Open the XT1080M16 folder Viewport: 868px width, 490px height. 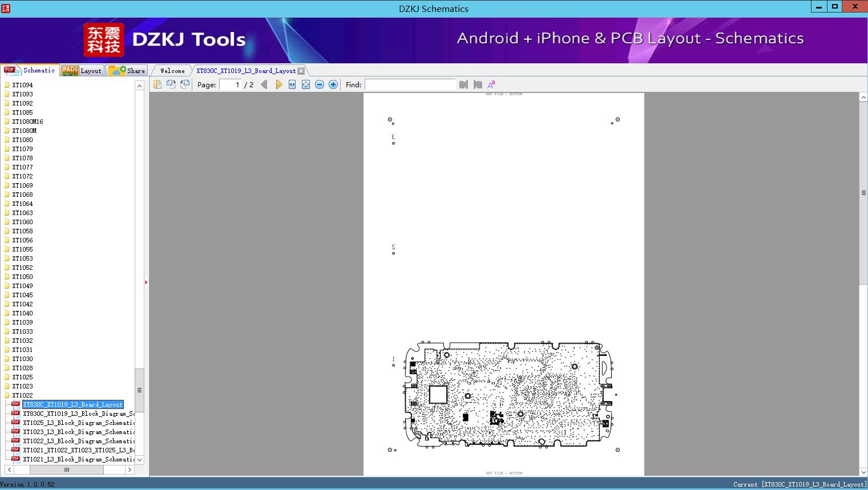click(x=27, y=122)
